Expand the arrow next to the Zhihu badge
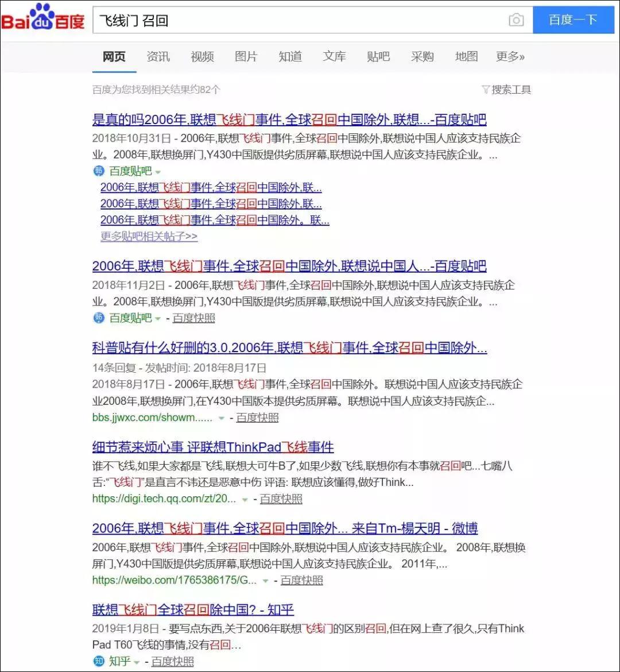This screenshot has height=672, width=620. tap(136, 661)
